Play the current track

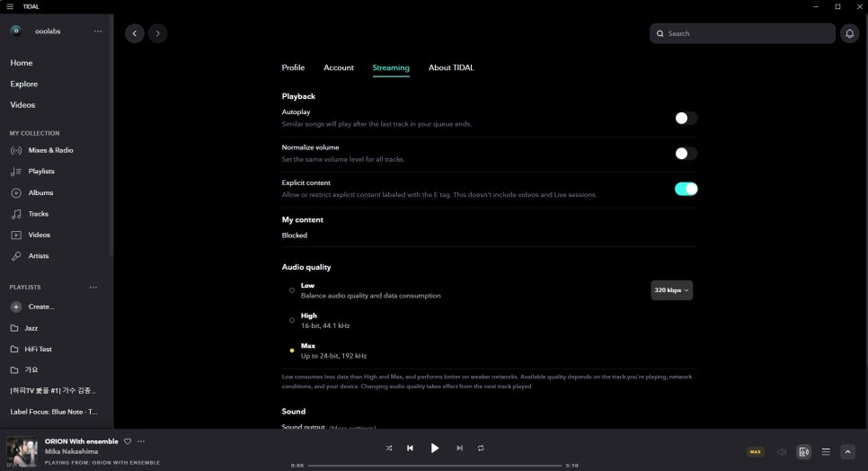pos(435,449)
